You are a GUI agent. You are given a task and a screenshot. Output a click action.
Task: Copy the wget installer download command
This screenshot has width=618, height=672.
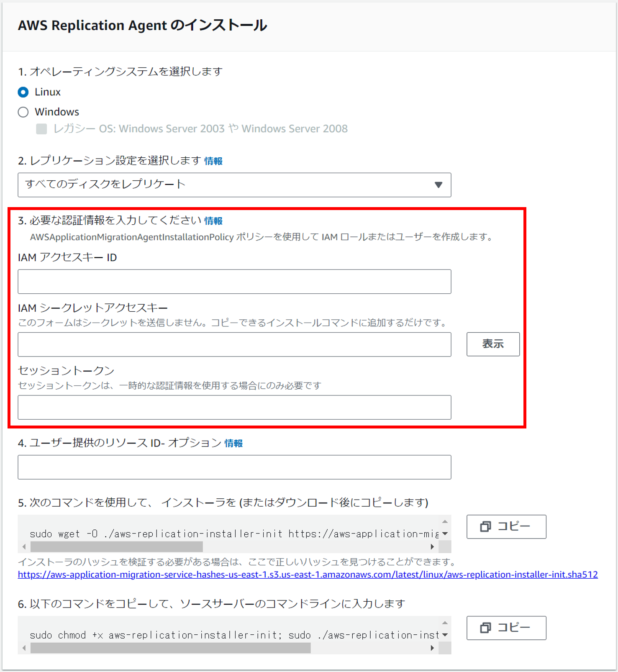pos(506,526)
